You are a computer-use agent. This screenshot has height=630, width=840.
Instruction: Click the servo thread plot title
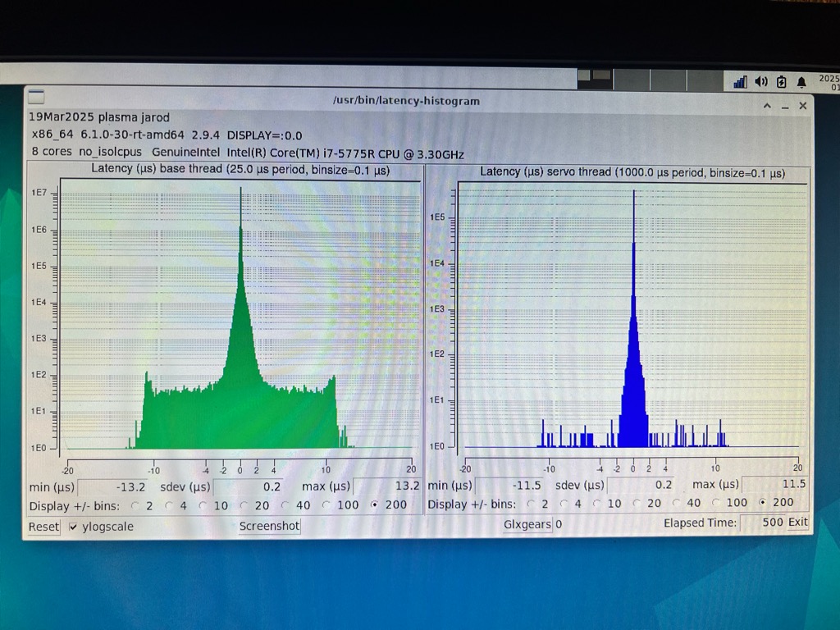[632, 172]
